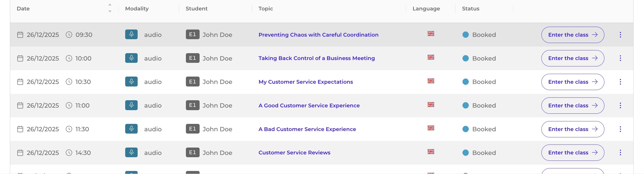This screenshot has width=644, height=174.
Task: Sort descending using the Date down arrow
Action: (110, 11)
